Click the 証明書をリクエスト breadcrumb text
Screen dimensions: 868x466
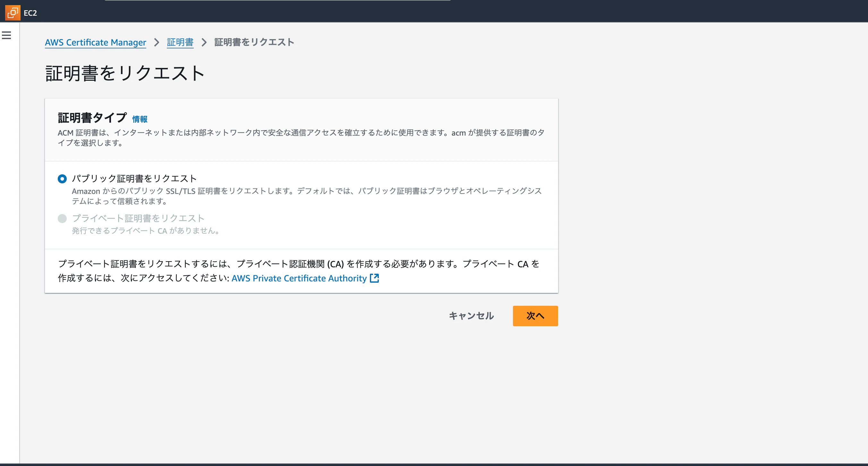(x=254, y=42)
